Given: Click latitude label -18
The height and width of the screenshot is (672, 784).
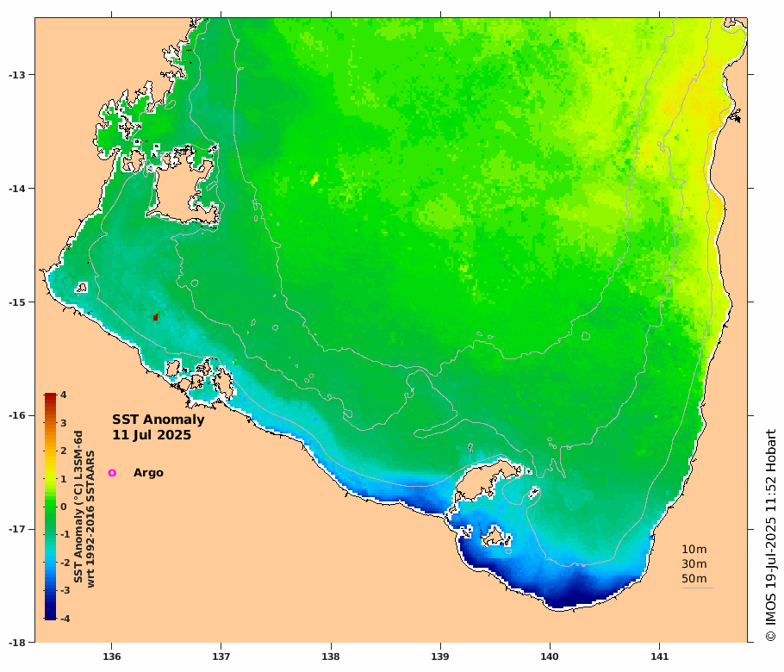Looking at the screenshot, I should (x=16, y=643).
